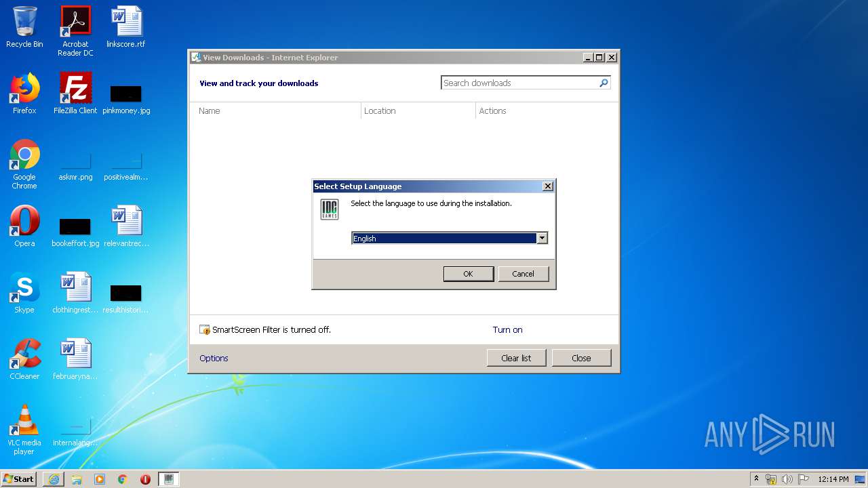This screenshot has width=868, height=488.
Task: Show hidden tray icons arrow
Action: (756, 479)
